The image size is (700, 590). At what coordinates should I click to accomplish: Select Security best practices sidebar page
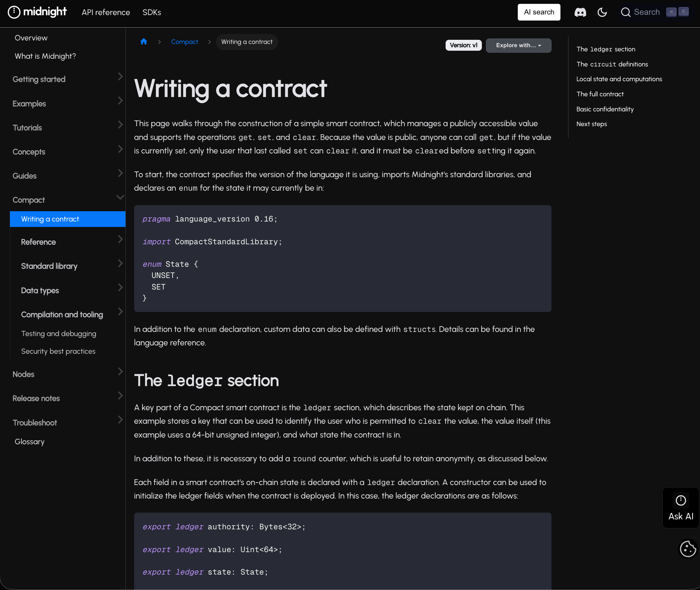(58, 351)
